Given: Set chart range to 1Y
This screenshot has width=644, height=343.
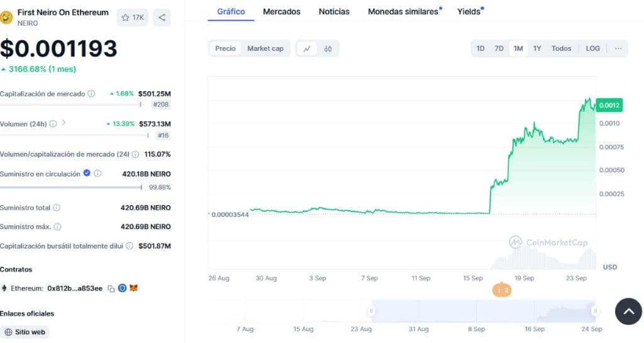Looking at the screenshot, I should tap(537, 48).
